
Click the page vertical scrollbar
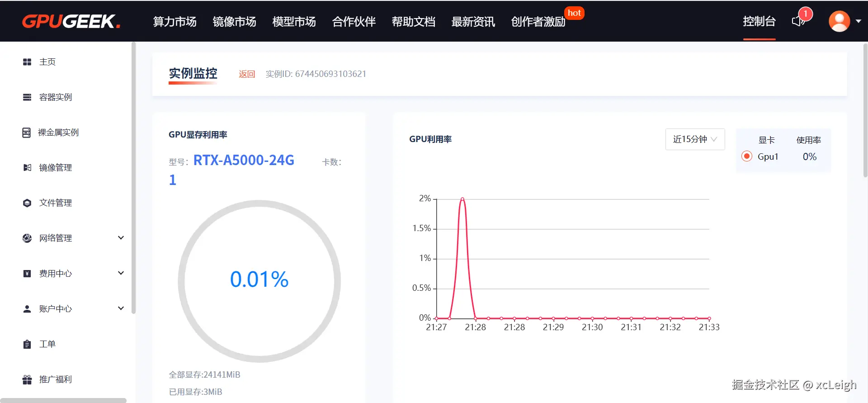[865, 110]
